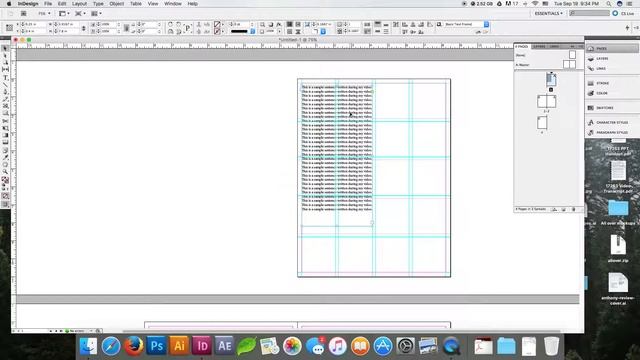Toggle constrain proportions for width and height

[84, 28]
